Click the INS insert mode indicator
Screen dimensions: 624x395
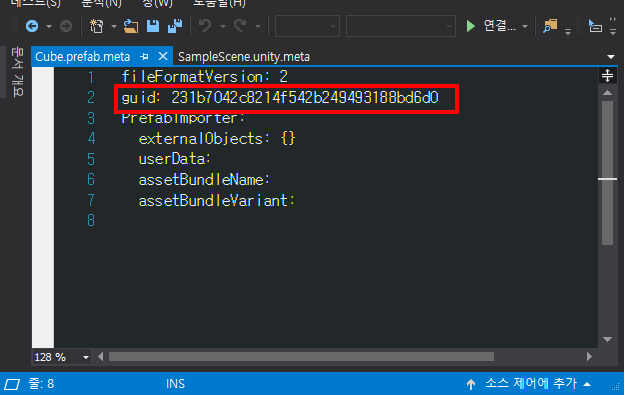click(x=176, y=384)
